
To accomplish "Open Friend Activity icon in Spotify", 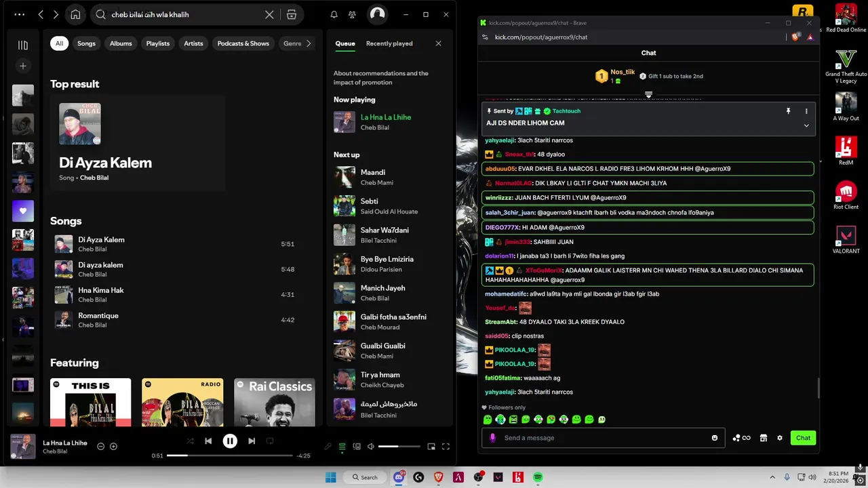I will click(x=352, y=14).
